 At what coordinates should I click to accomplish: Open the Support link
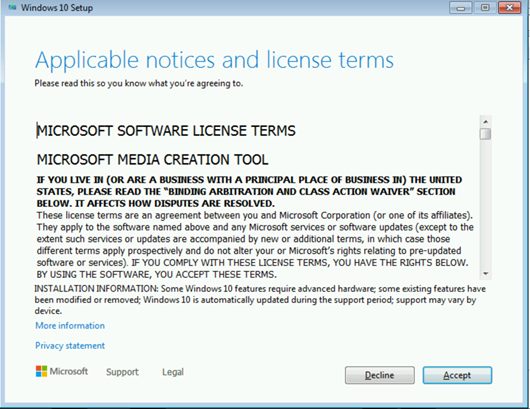pos(122,372)
